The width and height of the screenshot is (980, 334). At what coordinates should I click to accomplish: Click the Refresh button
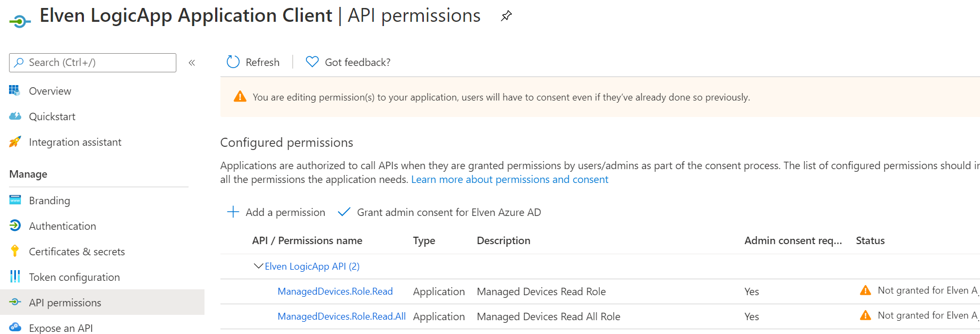tap(253, 62)
